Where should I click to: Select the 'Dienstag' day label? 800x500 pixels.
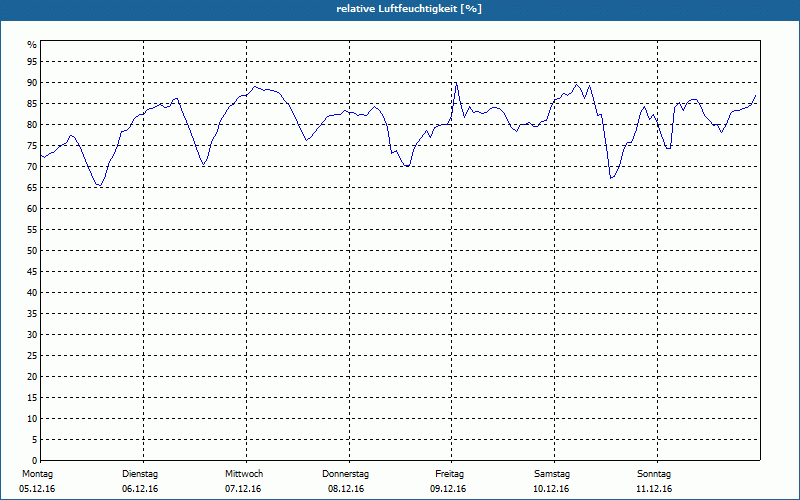tap(140, 474)
